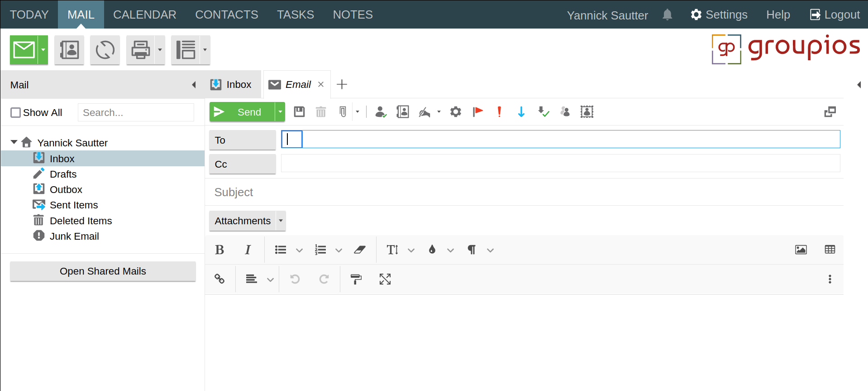Click the refresh/sync icon
Screen dimensions: 868x391
pos(105,50)
